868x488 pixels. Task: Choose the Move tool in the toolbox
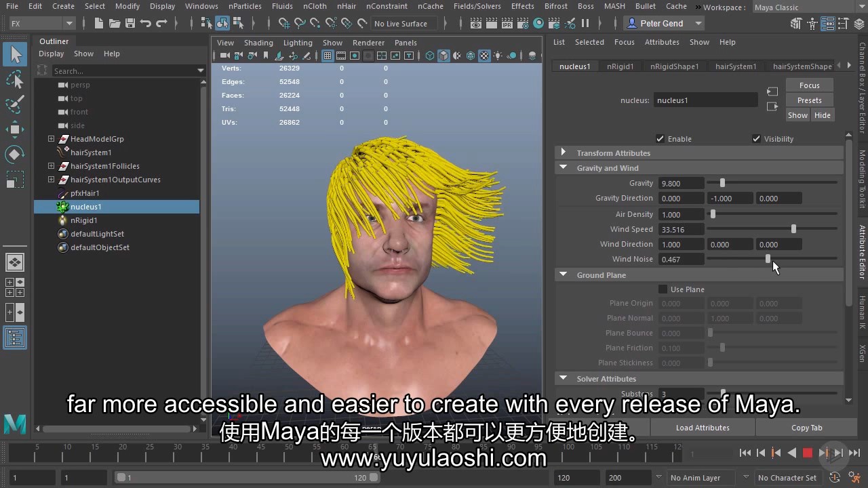point(15,129)
